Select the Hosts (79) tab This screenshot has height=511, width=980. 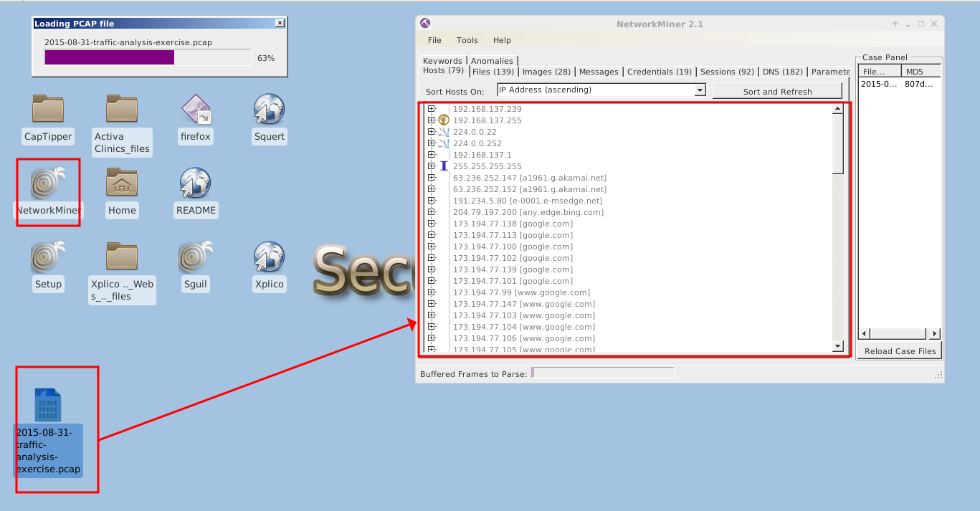point(443,70)
